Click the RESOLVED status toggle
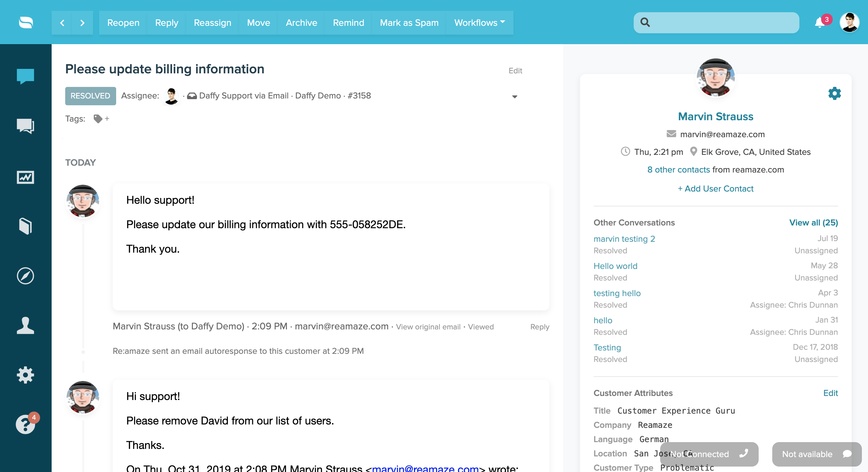The width and height of the screenshot is (868, 472). [89, 96]
